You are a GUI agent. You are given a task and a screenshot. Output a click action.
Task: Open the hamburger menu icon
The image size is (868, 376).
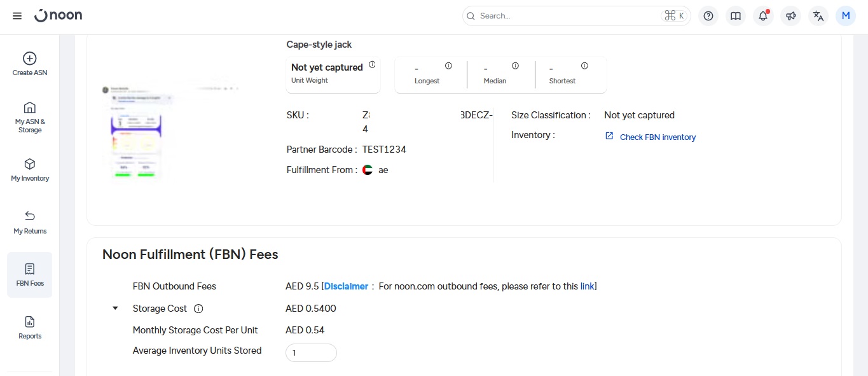click(x=17, y=16)
